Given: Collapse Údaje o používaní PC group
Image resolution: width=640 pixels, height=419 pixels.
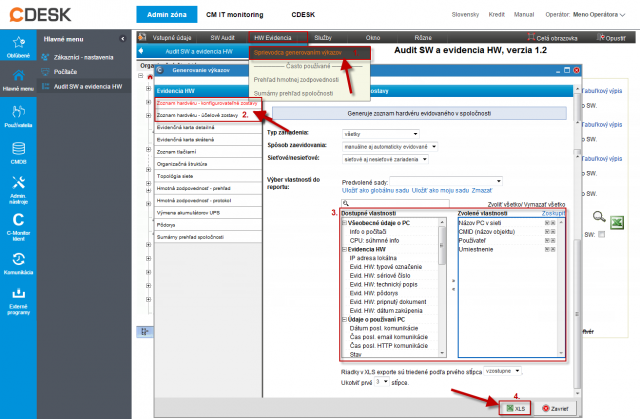Looking at the screenshot, I should (344, 319).
